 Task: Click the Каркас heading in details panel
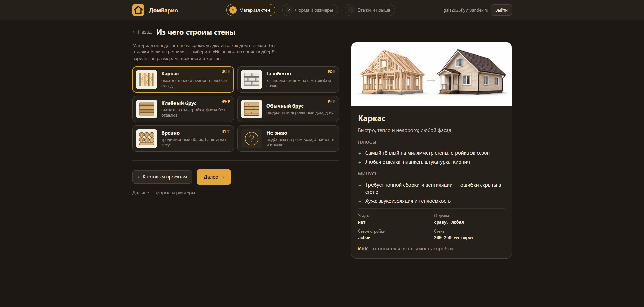(372, 118)
